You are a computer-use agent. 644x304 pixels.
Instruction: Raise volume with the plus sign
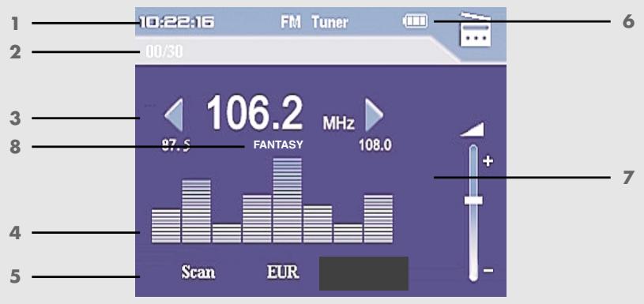(488, 161)
